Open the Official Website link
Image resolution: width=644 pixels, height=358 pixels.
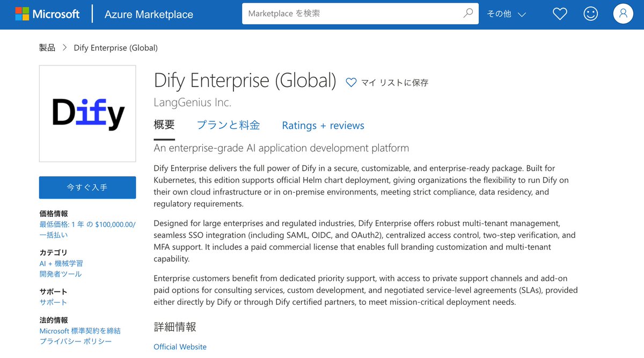tap(180, 347)
